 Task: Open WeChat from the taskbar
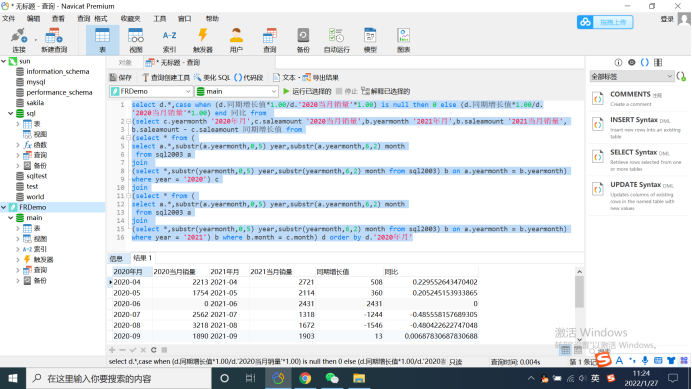tap(331, 378)
